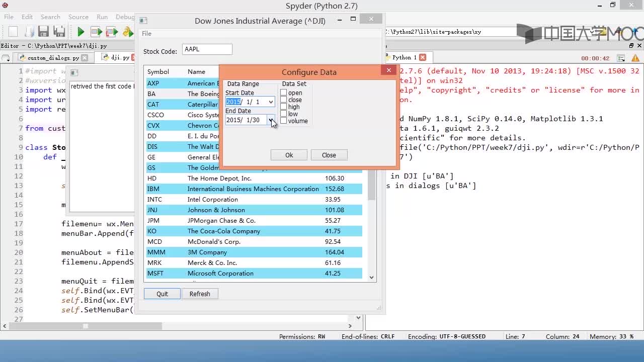
Task: Select the Python 1 console tab
Action: (x=405, y=57)
